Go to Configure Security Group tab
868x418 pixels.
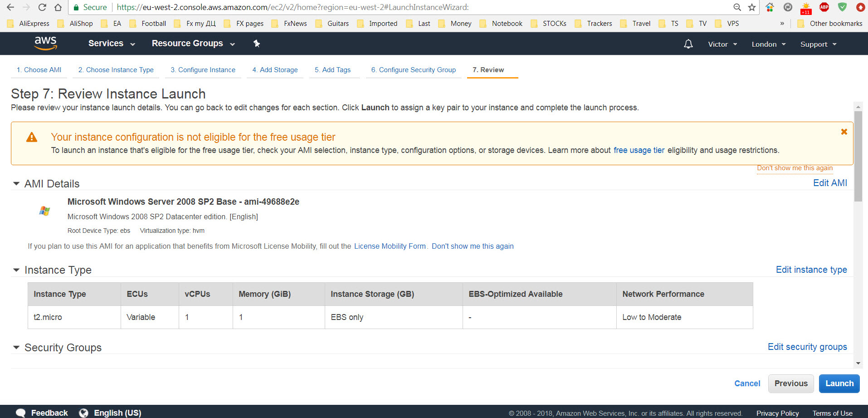pos(414,70)
